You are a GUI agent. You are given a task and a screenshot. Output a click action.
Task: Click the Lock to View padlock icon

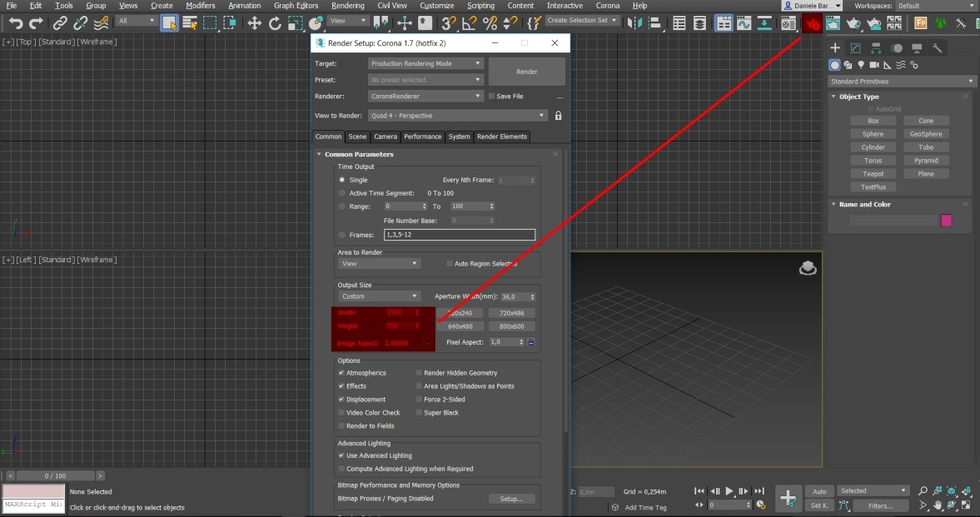coord(558,116)
